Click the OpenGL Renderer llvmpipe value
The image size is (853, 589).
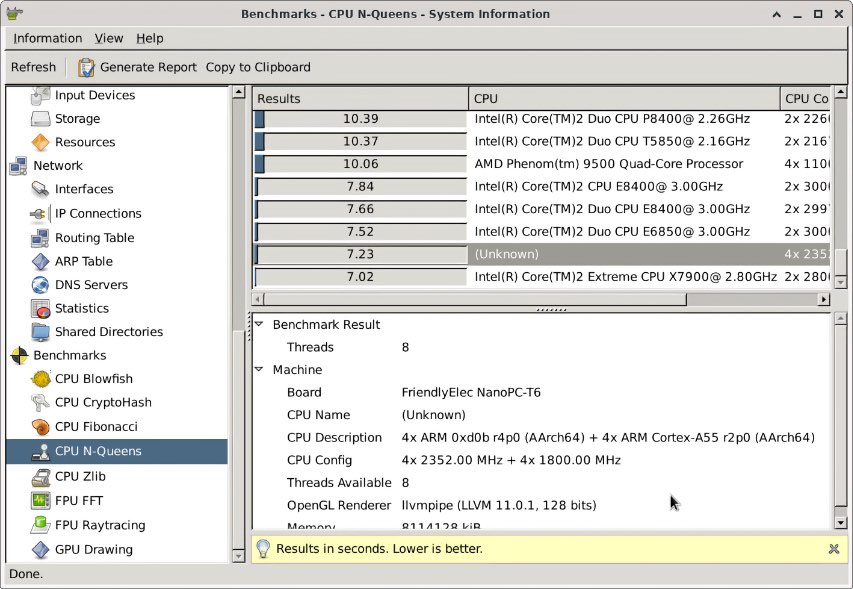pyautogui.click(x=499, y=505)
